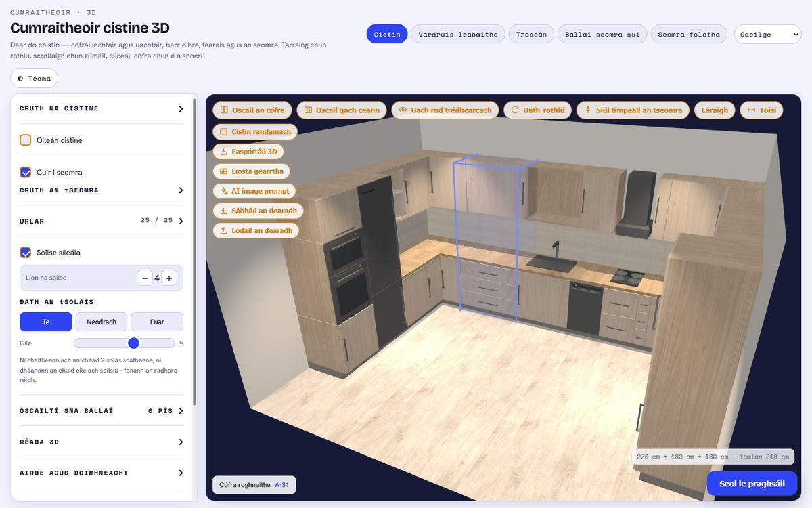Screen dimensions: 812x508
Task: Click the Seol le praghsáil button
Action: coord(752,484)
